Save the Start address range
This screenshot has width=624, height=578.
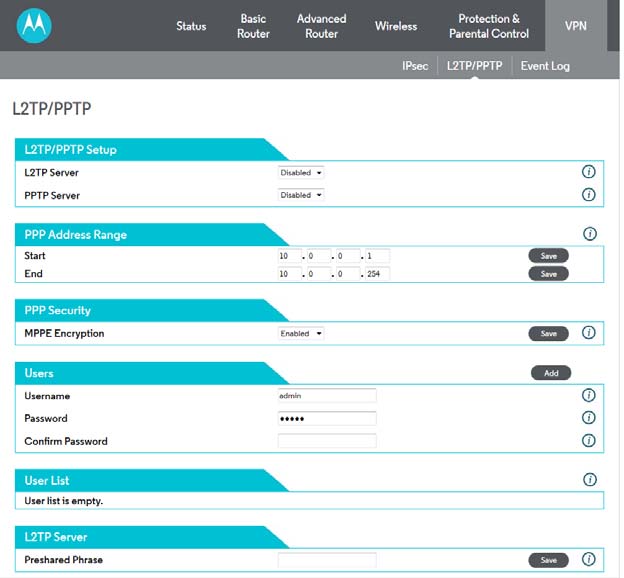tap(548, 256)
